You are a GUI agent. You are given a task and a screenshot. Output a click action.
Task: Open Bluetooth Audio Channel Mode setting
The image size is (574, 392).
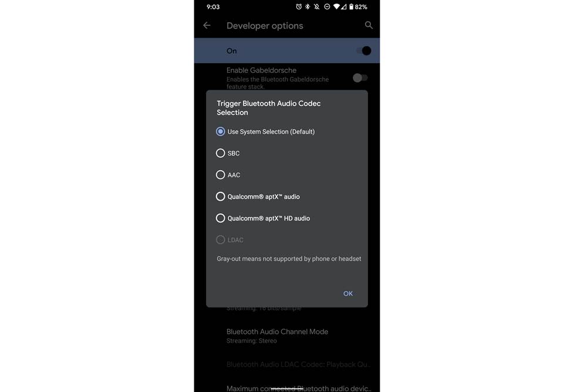click(x=287, y=336)
